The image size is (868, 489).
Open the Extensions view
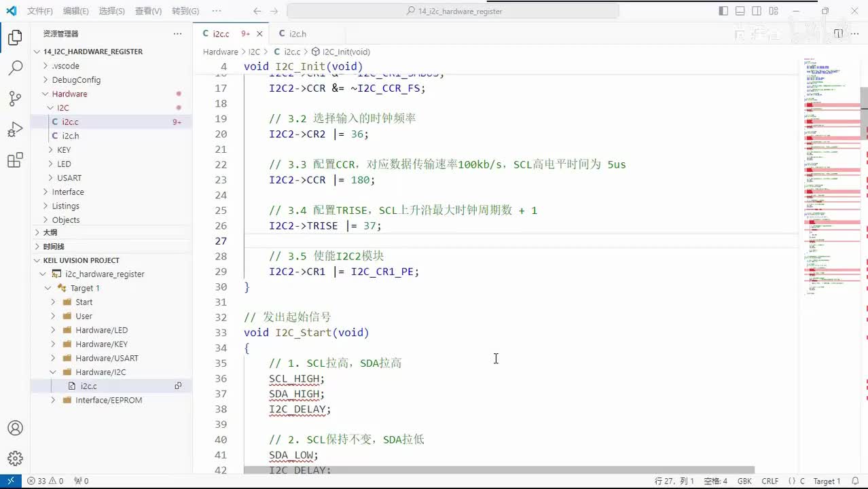[x=15, y=160]
